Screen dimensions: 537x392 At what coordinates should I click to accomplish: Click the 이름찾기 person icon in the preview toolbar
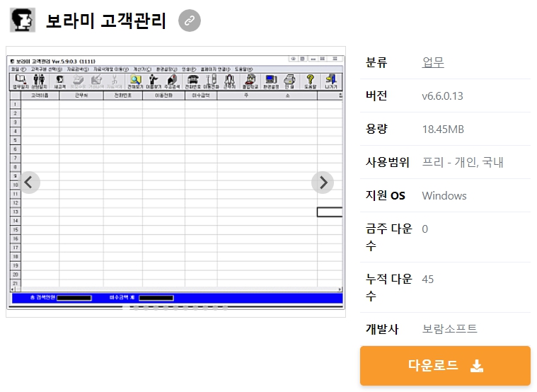point(154,81)
